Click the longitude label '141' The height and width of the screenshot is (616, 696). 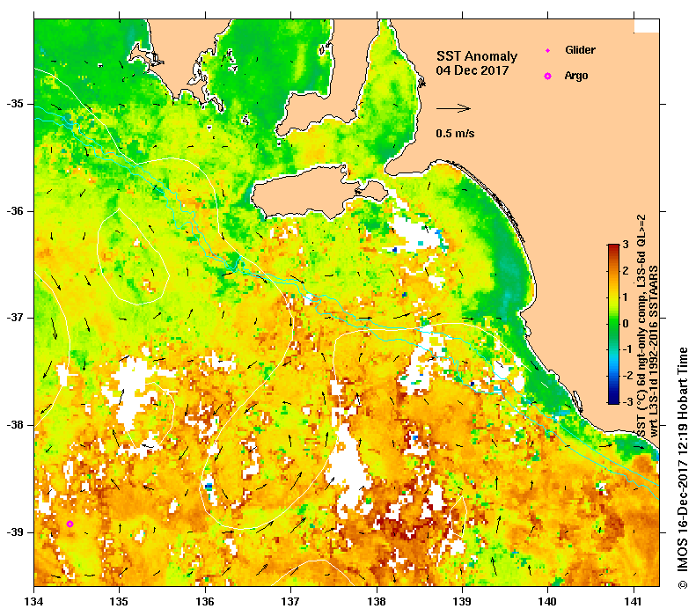click(634, 602)
